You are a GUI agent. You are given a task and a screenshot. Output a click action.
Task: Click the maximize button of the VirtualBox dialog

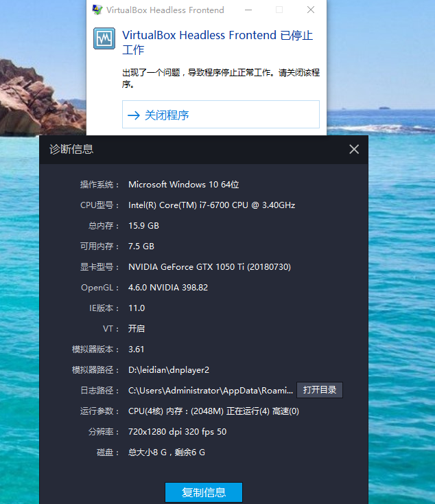[279, 10]
